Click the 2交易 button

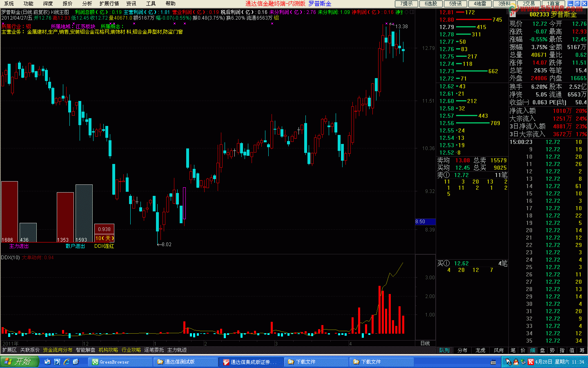[x=529, y=4]
